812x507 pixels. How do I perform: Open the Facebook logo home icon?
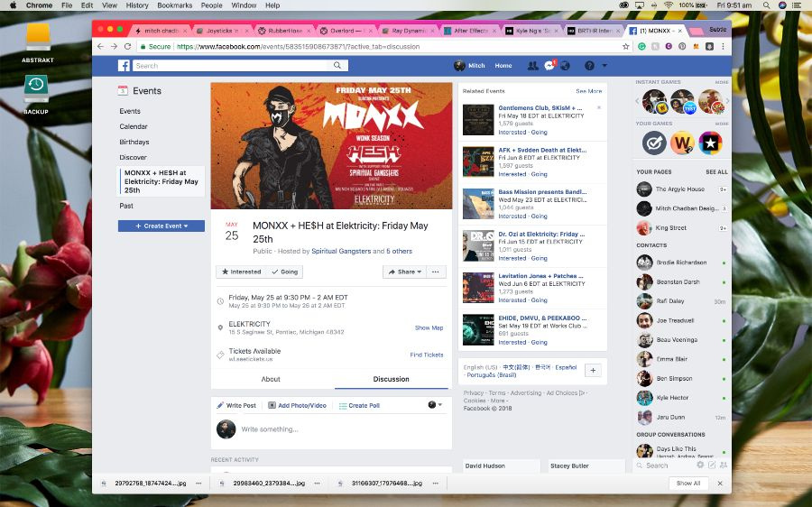[124, 66]
